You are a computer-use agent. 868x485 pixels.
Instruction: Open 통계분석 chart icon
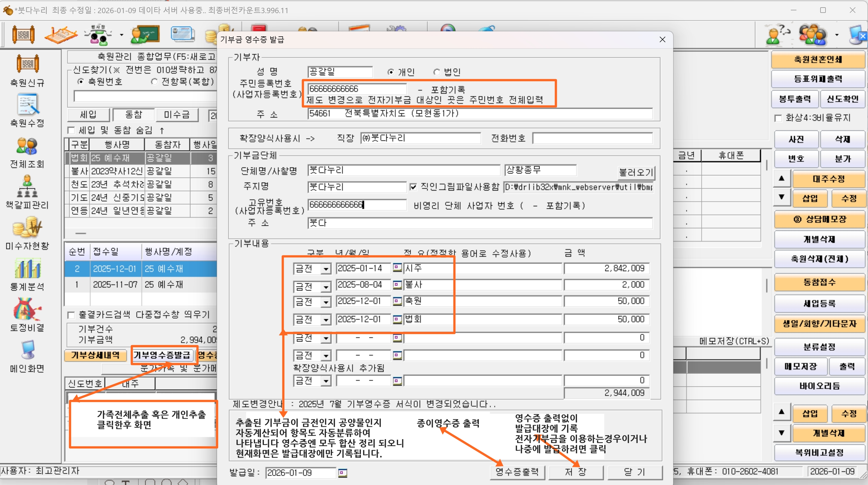[x=27, y=269]
